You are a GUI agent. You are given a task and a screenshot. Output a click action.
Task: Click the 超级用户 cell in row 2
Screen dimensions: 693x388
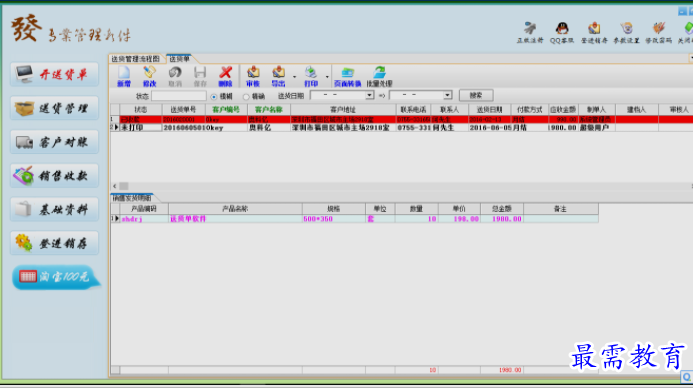pyautogui.click(x=596, y=127)
